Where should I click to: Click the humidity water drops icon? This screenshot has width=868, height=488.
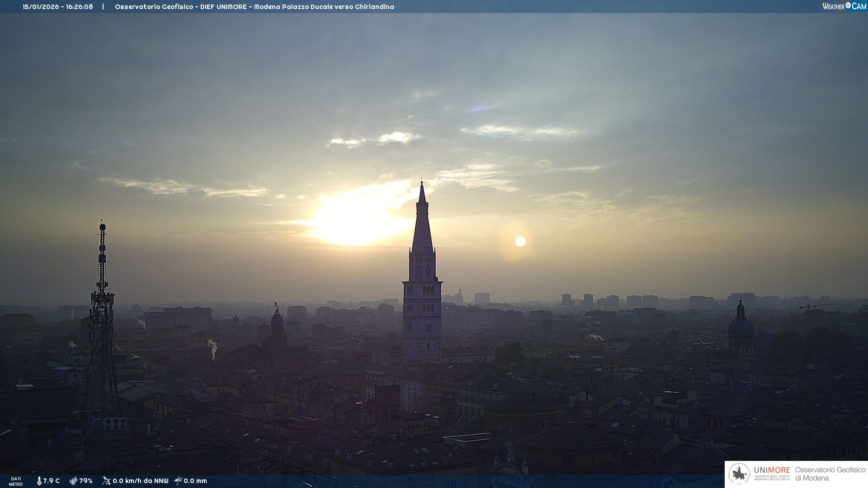pyautogui.click(x=73, y=481)
